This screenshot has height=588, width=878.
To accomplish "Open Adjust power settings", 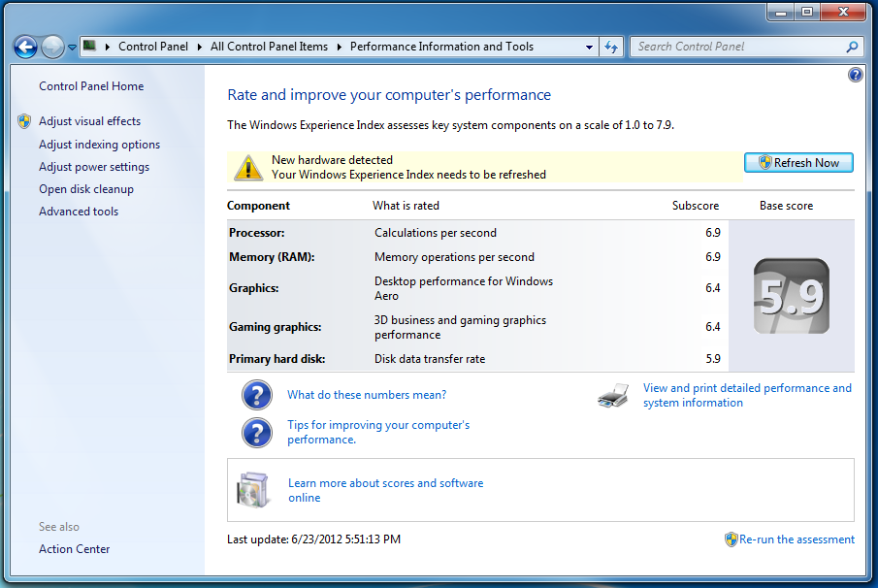I will coord(94,167).
